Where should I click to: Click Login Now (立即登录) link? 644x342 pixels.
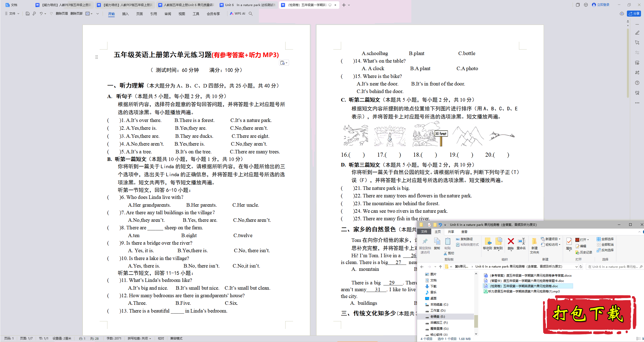coord(601,5)
